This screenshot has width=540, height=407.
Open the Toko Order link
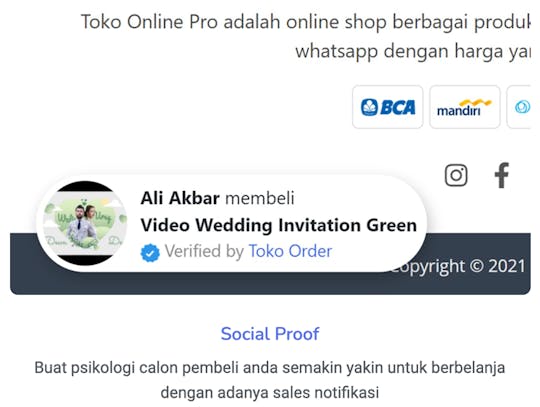[x=290, y=251]
